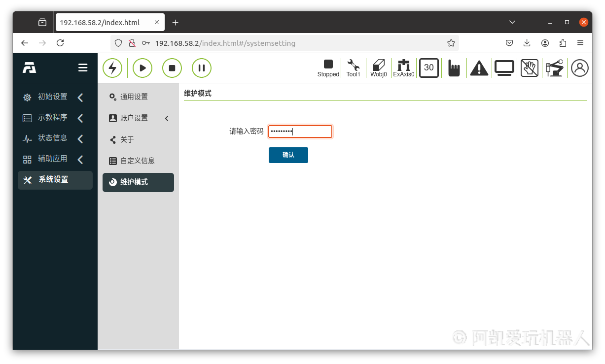Click the password input field
Screen dimensions: 605x364
pos(300,132)
